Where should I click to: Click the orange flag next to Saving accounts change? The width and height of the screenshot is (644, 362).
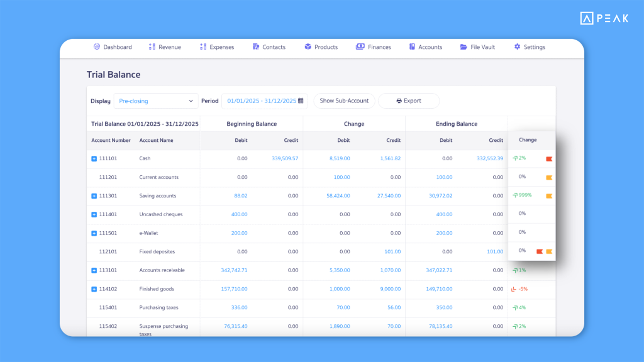click(x=550, y=195)
